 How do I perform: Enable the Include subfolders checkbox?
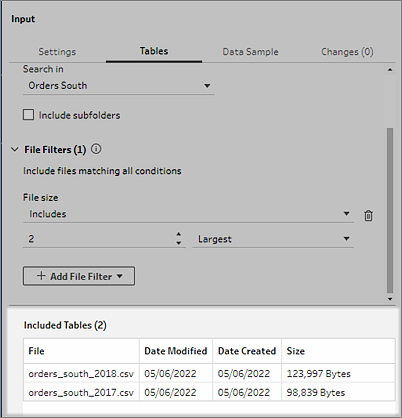(x=28, y=115)
